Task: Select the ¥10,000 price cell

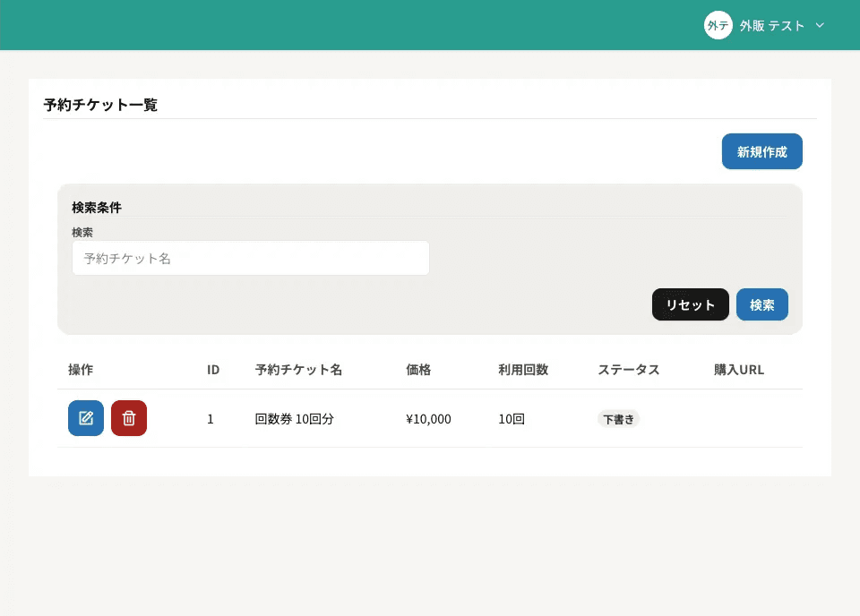Action: click(x=428, y=419)
